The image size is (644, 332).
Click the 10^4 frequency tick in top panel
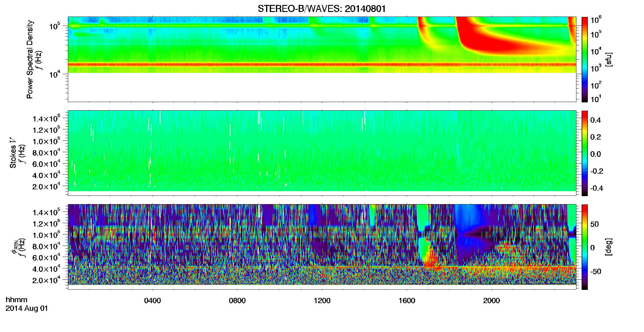click(54, 74)
